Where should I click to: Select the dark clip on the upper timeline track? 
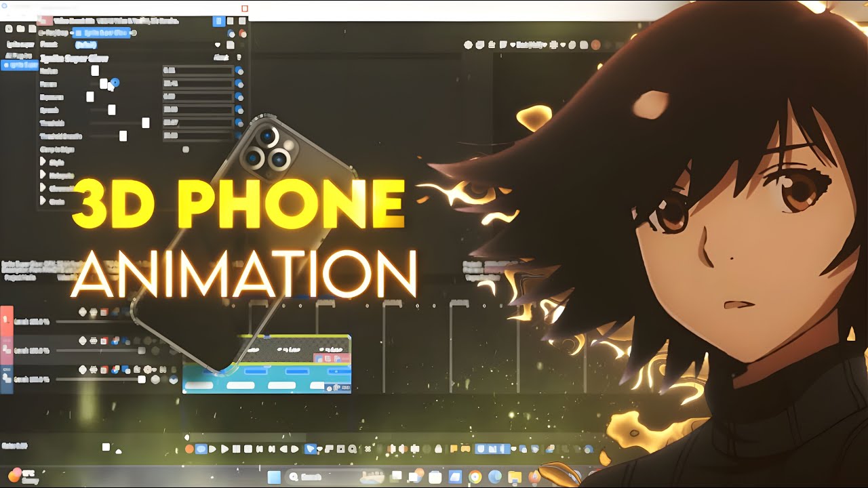tap(298, 350)
